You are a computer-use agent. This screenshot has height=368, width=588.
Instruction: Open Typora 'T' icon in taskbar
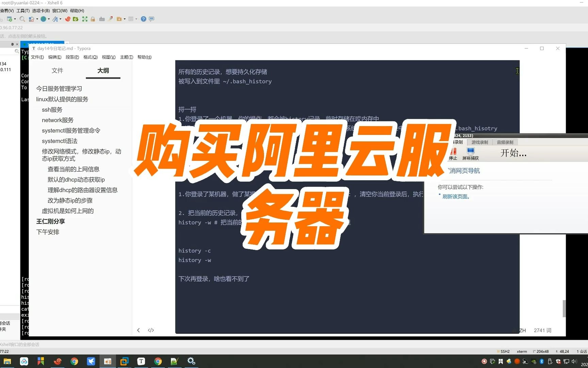tap(141, 362)
